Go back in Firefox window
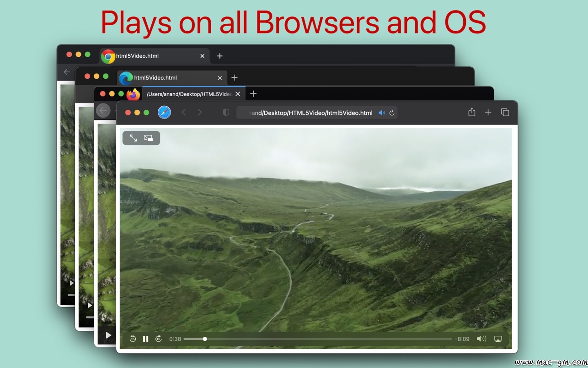The image size is (588, 368). (x=103, y=110)
